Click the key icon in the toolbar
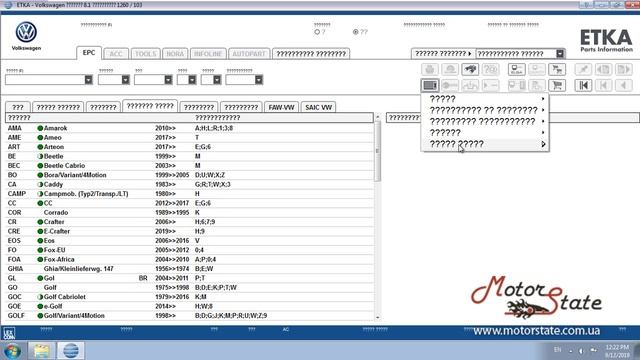 point(450,85)
